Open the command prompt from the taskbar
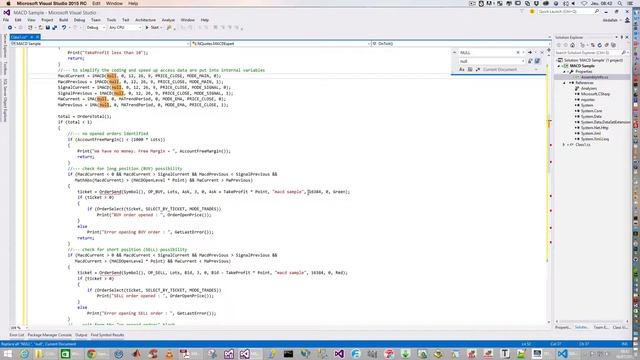Screen dimensions: 640x360 click(x=288, y=354)
